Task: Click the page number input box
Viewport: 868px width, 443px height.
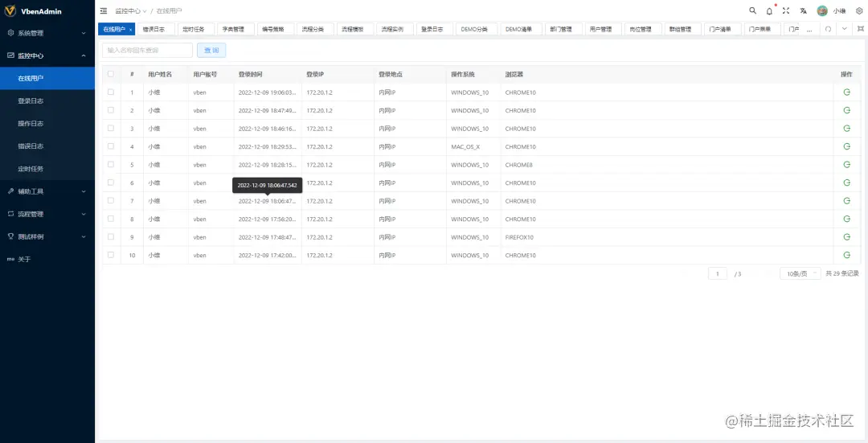Action: coord(718,273)
